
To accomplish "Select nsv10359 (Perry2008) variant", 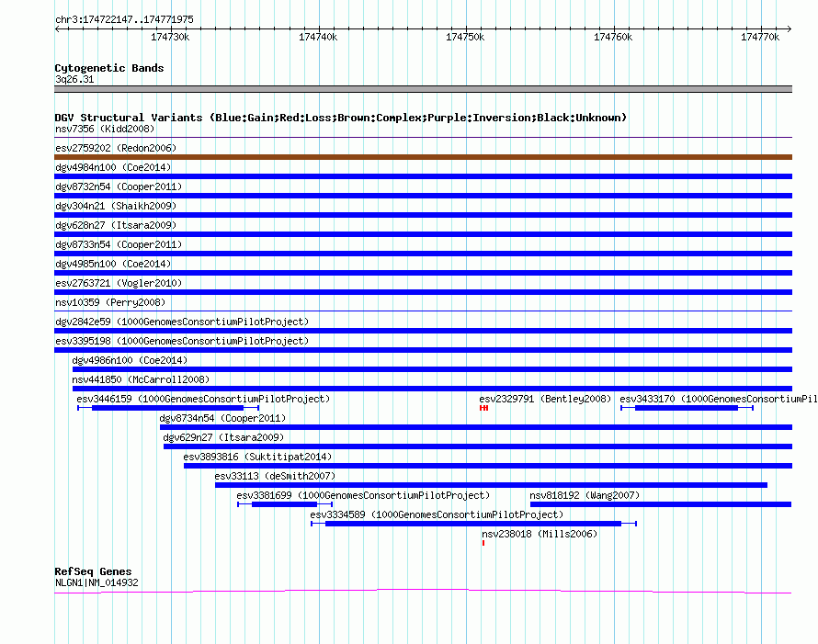I will [110, 302].
